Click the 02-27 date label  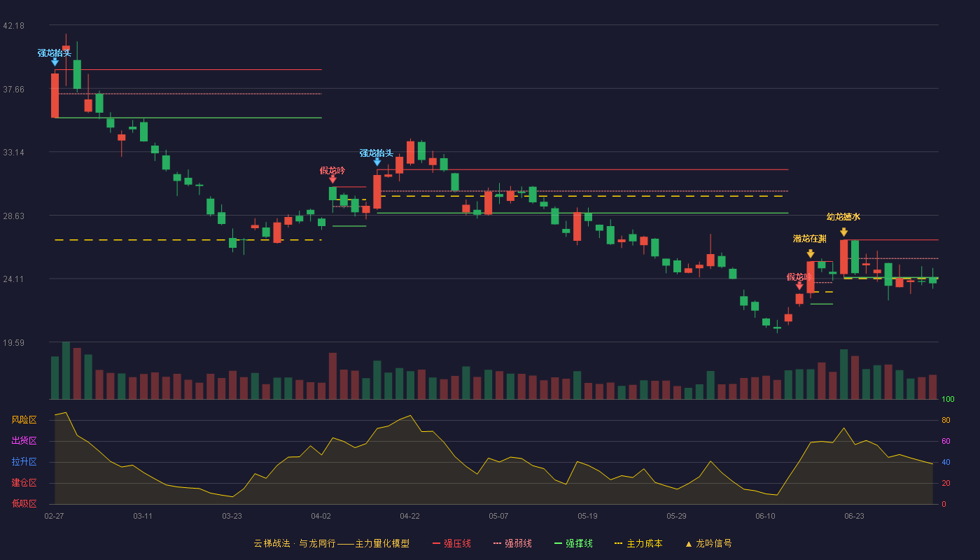coord(54,516)
